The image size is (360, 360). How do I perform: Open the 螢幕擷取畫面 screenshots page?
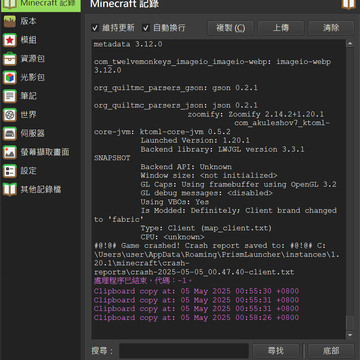40,152
